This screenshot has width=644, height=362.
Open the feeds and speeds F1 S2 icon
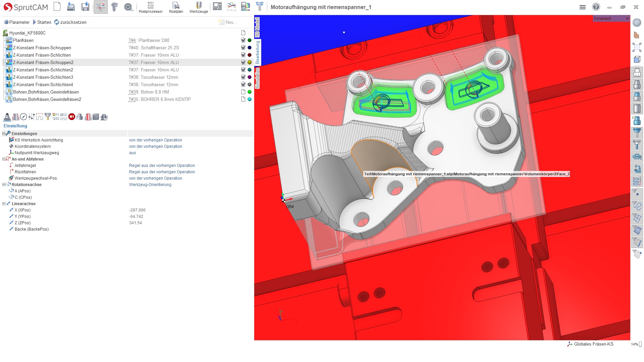point(56,117)
